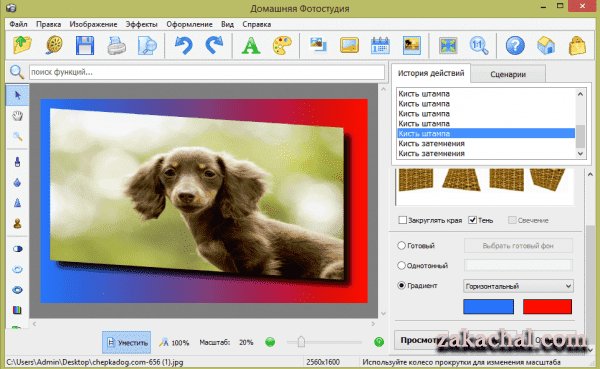Image resolution: width=600 pixels, height=369 pixels.
Task: Open file with the folder icon
Action: pos(23,45)
